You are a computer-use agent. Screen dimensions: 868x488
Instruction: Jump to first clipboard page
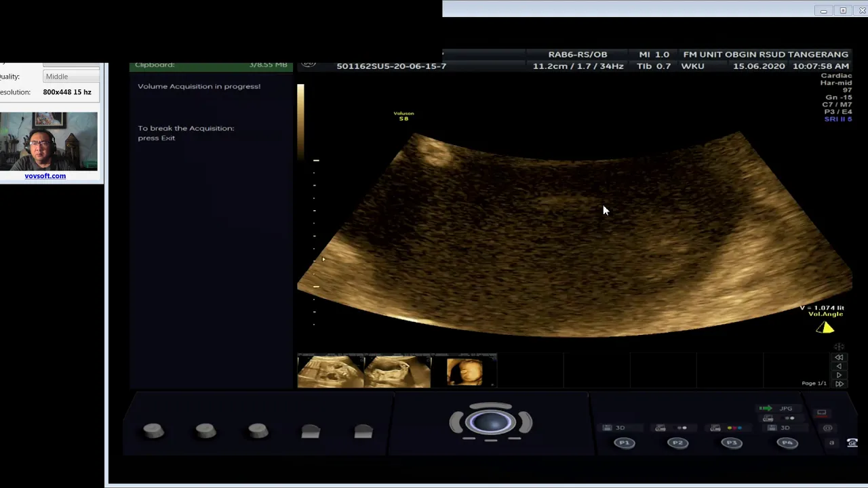(839, 357)
